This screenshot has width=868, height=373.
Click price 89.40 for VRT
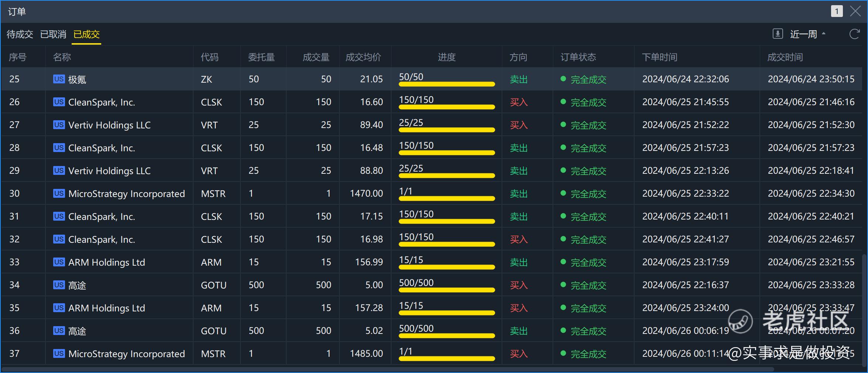371,125
